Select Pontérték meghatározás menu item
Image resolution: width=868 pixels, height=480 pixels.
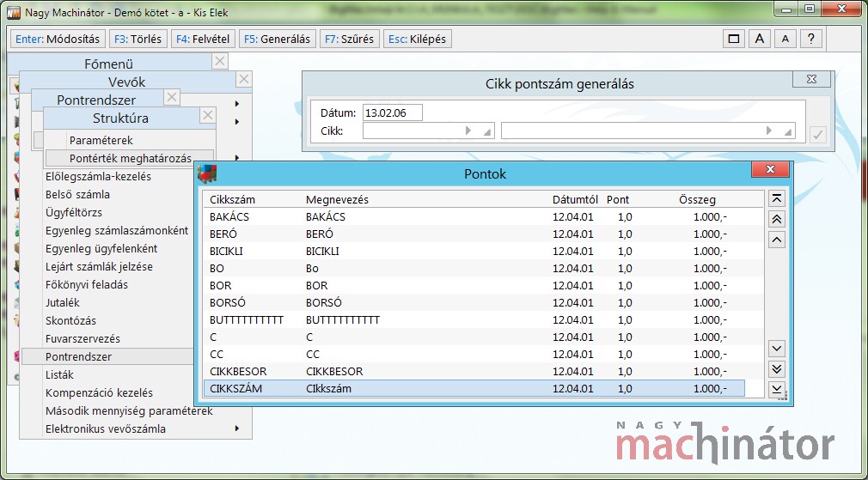(130, 158)
